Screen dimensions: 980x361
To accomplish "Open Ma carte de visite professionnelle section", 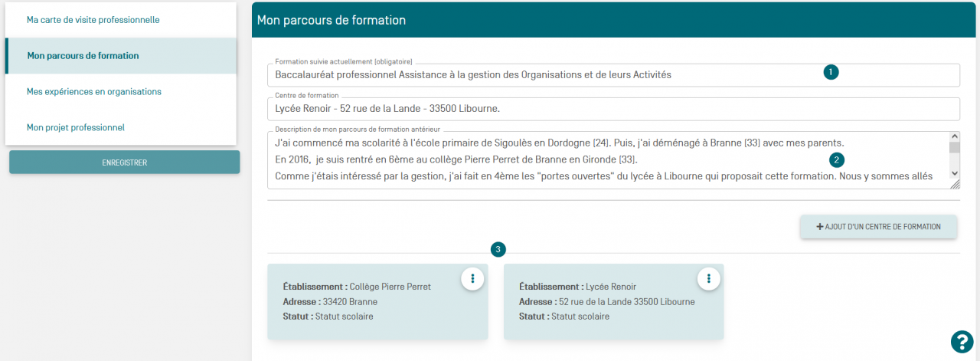I will pyautogui.click(x=93, y=20).
